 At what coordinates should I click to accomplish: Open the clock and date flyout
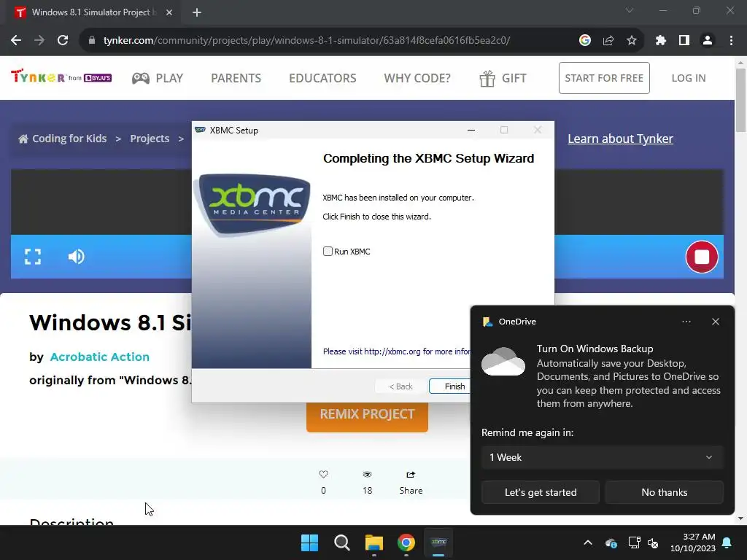(693, 542)
